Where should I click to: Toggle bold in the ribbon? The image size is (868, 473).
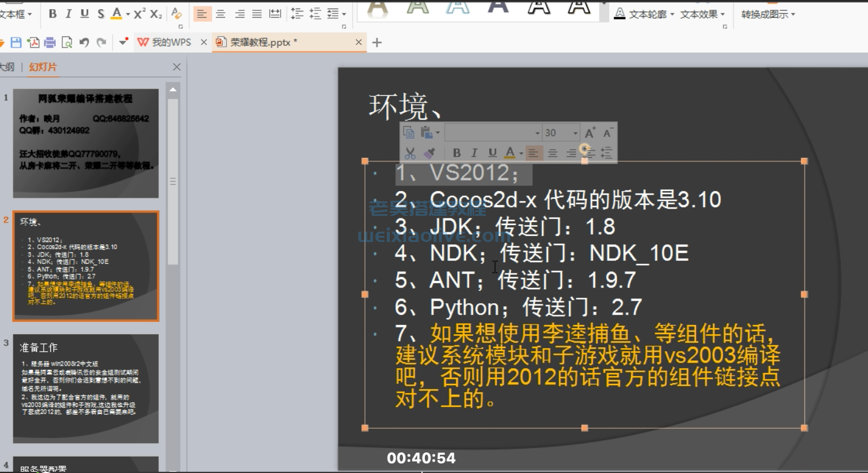(53, 14)
